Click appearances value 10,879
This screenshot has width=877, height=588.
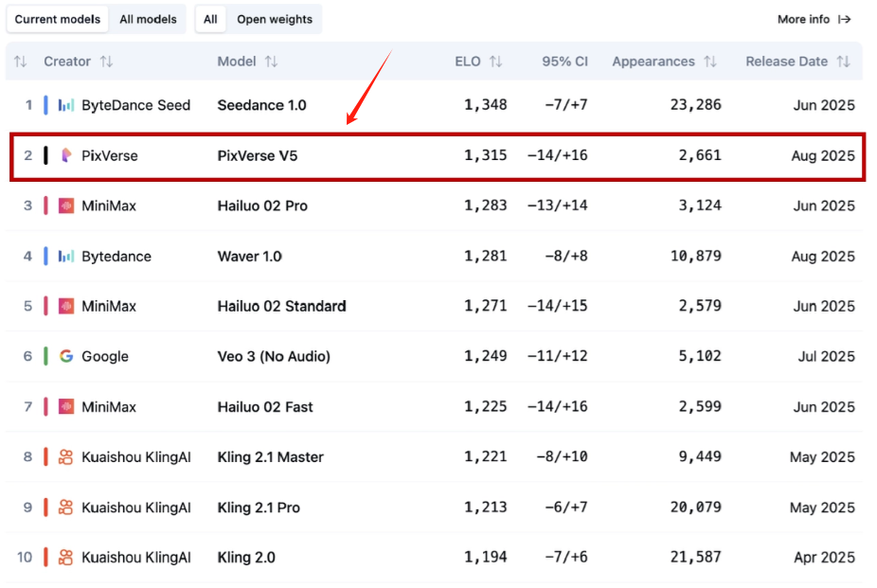coord(696,256)
